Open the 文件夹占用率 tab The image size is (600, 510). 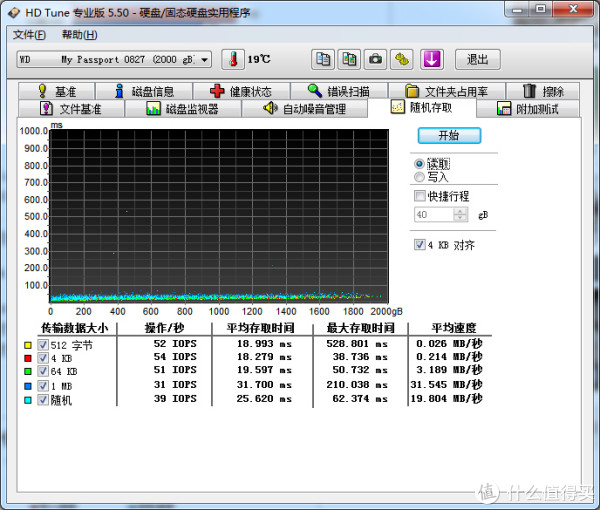coord(447,91)
